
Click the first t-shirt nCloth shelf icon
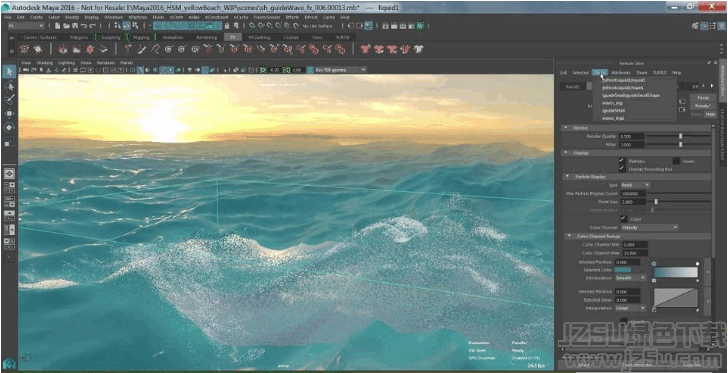[x=364, y=49]
